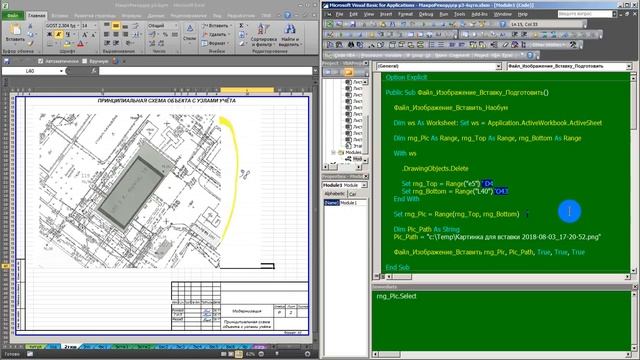The width and height of the screenshot is (640, 360).
Task: Apply the fill color bucket swatch
Action: click(67, 44)
